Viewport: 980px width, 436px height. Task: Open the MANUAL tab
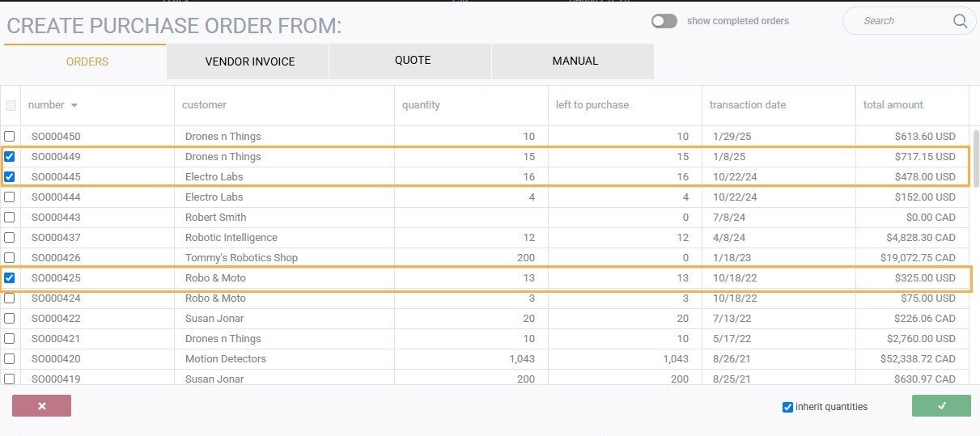(x=575, y=61)
